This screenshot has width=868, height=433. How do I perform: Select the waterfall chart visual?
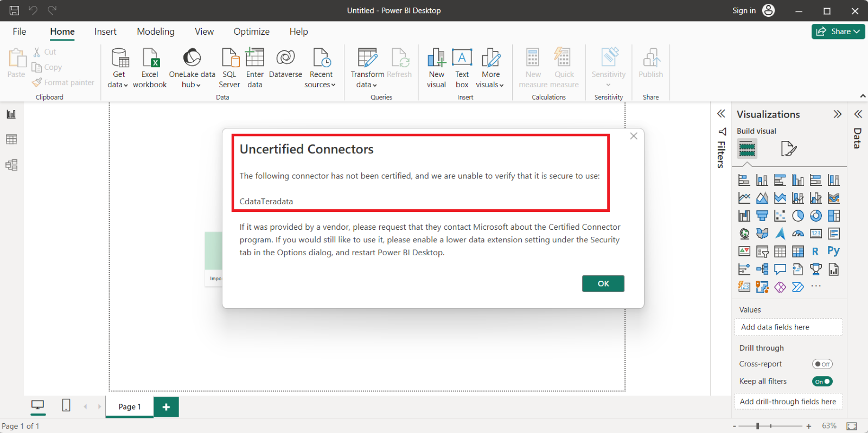(x=744, y=216)
